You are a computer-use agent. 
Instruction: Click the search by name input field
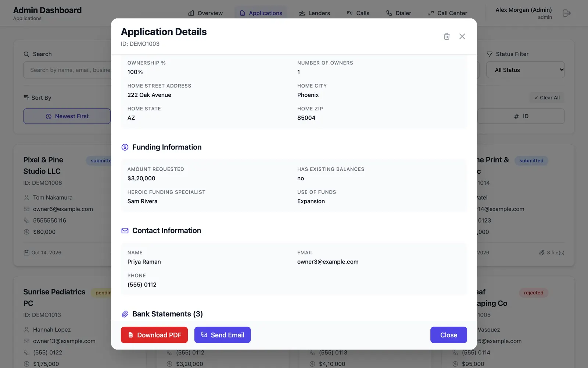coord(67,70)
